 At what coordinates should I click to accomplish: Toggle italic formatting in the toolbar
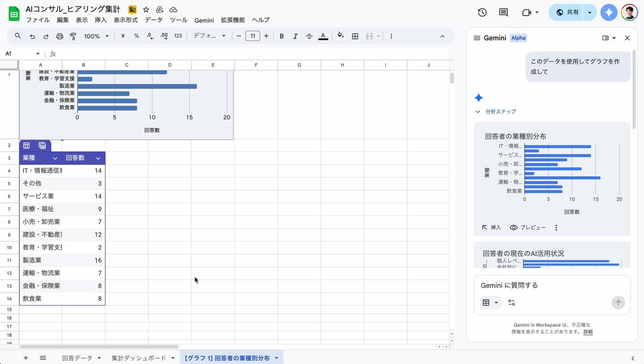(x=295, y=36)
